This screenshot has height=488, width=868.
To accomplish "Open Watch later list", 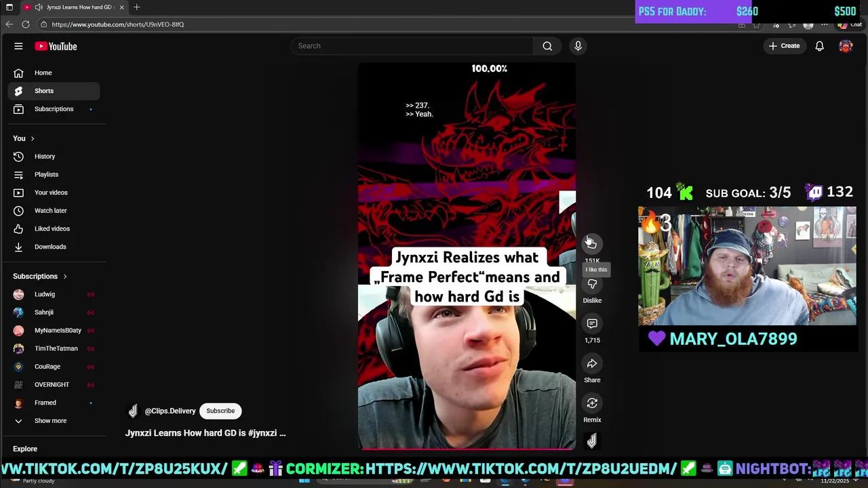I will (x=54, y=211).
